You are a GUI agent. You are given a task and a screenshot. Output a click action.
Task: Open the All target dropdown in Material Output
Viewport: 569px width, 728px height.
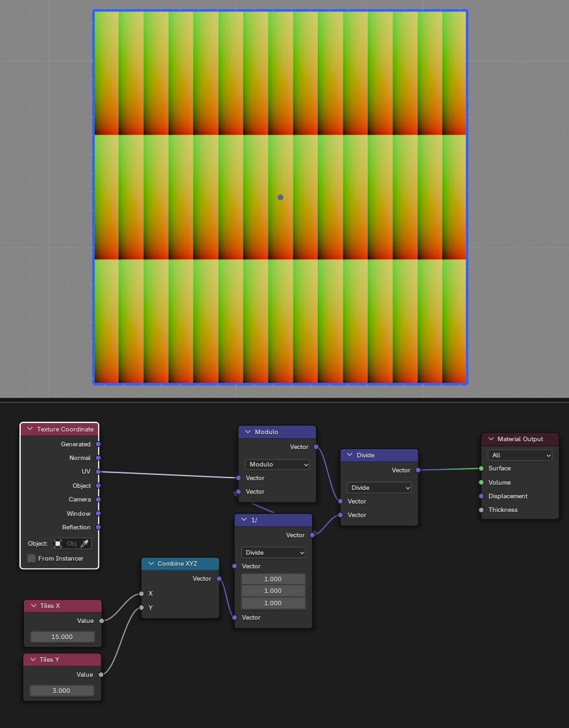coord(520,455)
